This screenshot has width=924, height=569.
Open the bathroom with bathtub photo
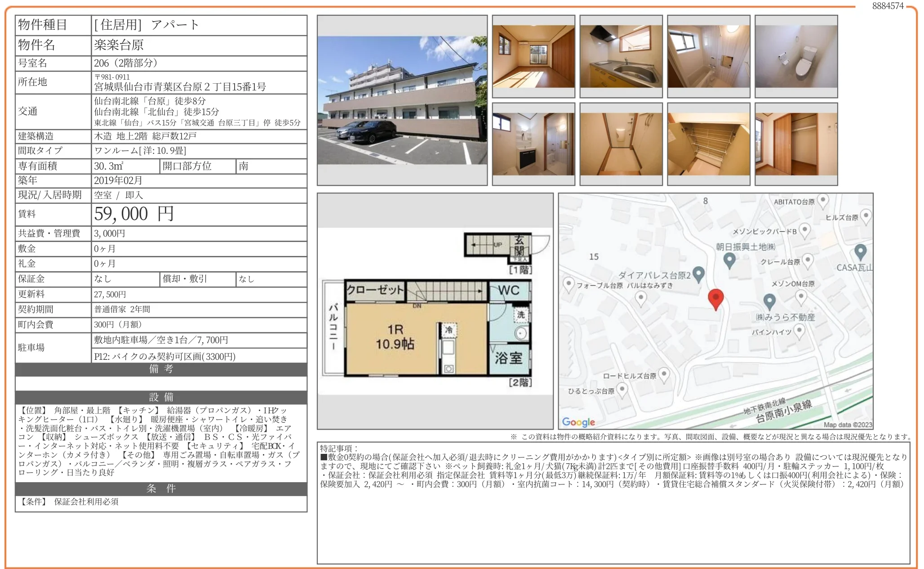709,56
